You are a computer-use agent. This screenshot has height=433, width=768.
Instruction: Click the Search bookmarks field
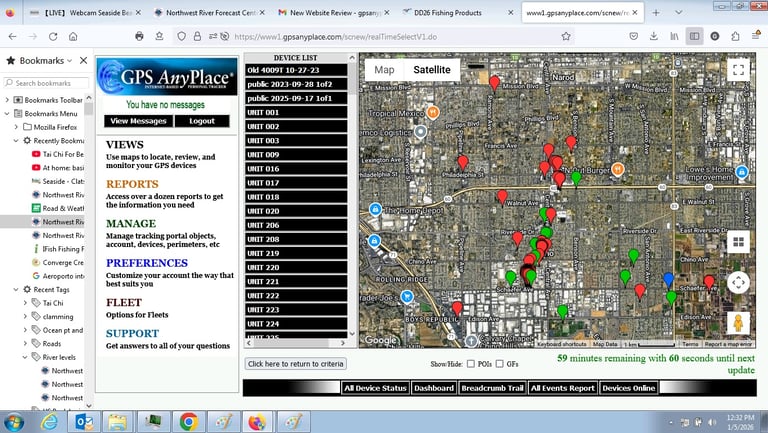coord(47,83)
